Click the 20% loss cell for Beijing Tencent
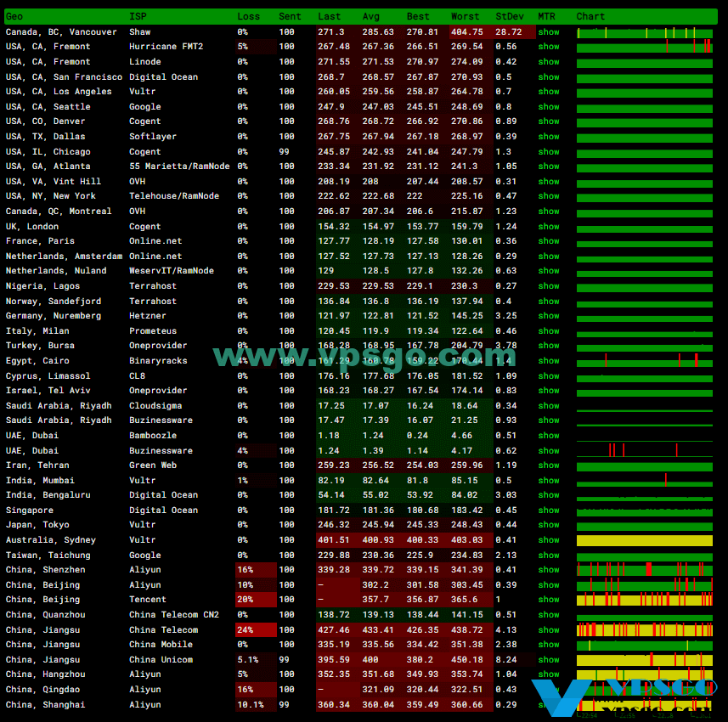The image size is (728, 722). click(x=256, y=600)
